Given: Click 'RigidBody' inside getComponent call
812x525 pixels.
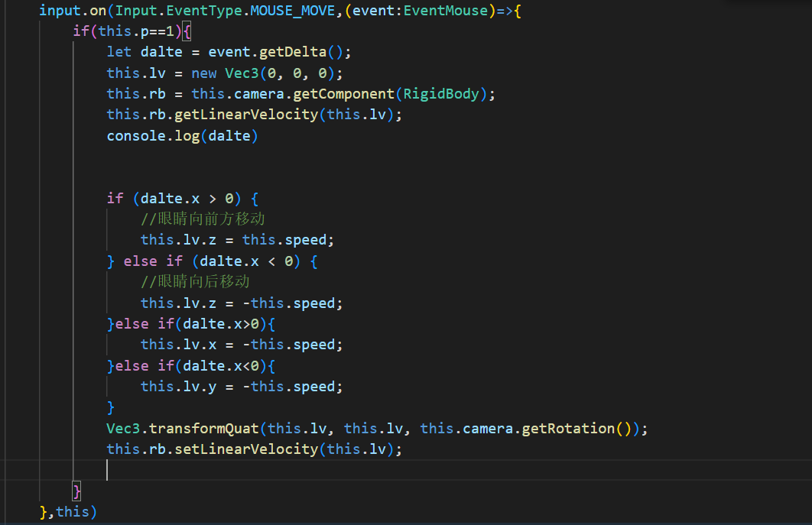Looking at the screenshot, I should [x=441, y=94].
